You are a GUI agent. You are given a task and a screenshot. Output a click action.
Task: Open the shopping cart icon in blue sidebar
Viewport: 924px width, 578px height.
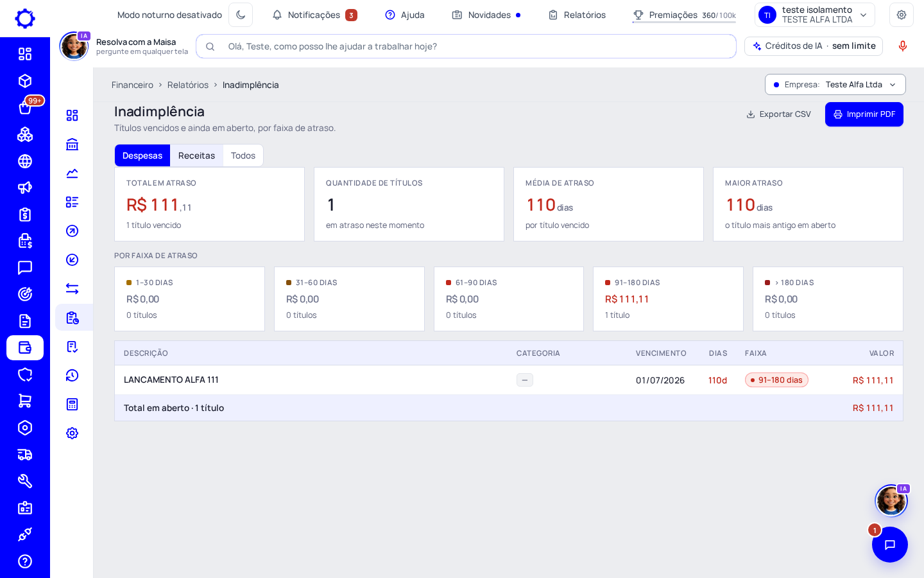(x=25, y=401)
